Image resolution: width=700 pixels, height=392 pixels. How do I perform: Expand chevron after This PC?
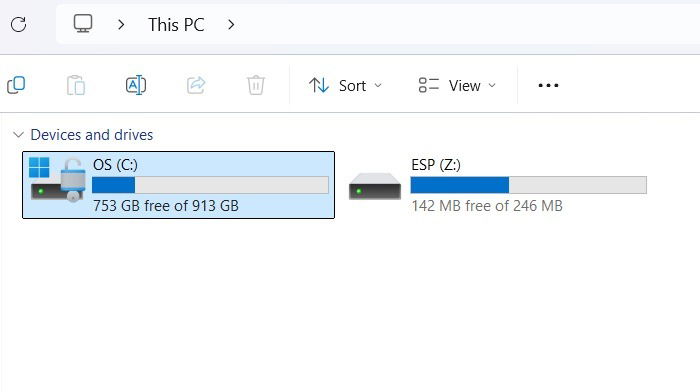point(231,25)
